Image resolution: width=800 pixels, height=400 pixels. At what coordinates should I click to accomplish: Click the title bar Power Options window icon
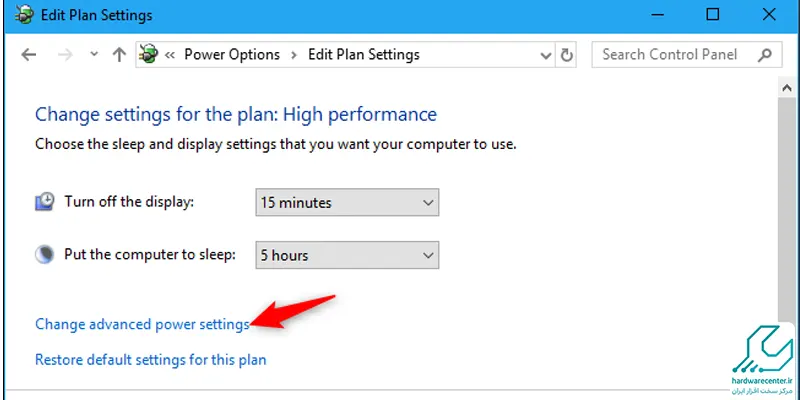[x=24, y=15]
